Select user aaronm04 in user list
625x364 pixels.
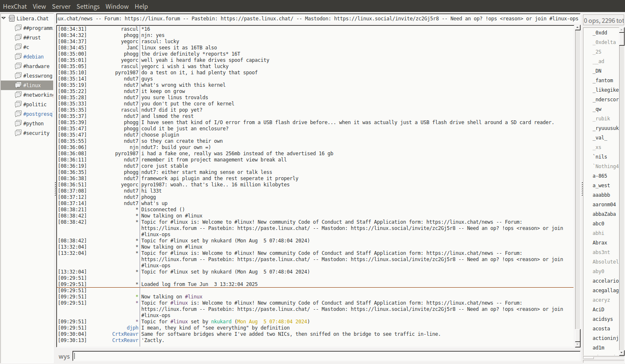coord(604,205)
